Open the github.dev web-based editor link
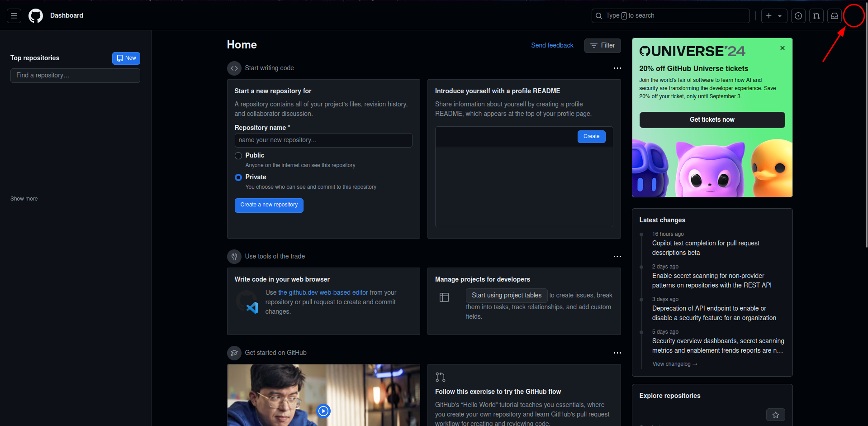868x426 pixels. (x=323, y=292)
